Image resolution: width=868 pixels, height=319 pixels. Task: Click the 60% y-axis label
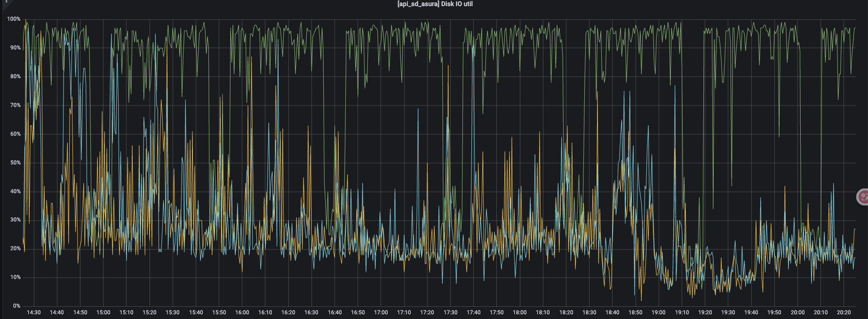point(15,134)
